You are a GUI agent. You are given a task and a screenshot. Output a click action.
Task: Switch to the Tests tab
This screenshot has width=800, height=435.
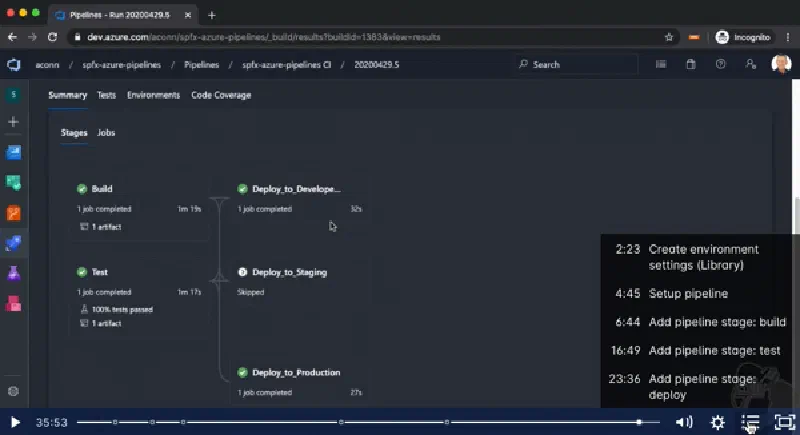click(x=107, y=95)
